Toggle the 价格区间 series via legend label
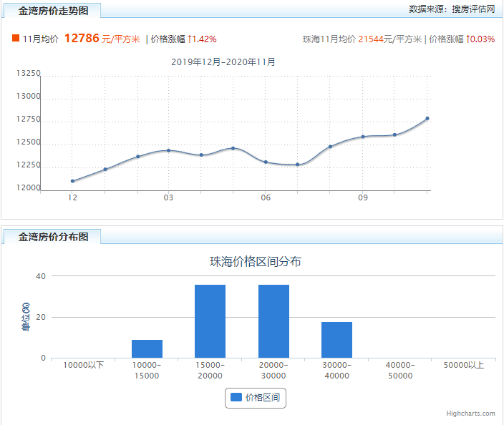The height and width of the screenshot is (425, 504). pos(263,398)
